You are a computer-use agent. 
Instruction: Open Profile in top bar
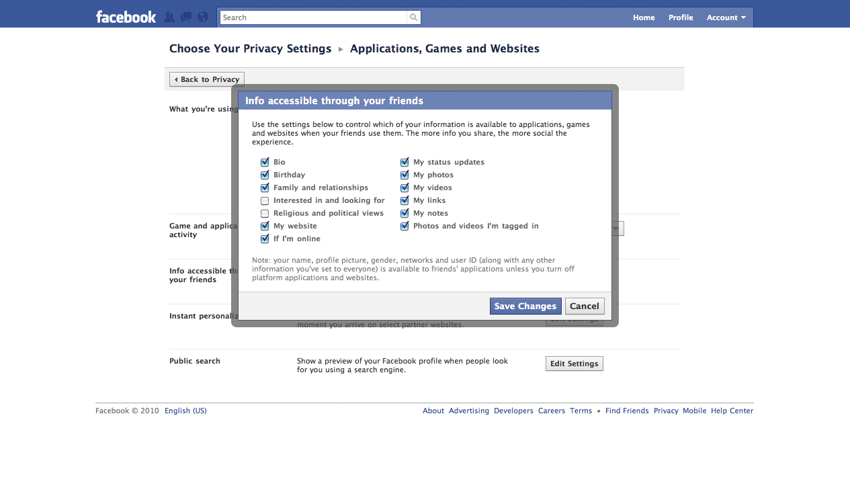(681, 17)
